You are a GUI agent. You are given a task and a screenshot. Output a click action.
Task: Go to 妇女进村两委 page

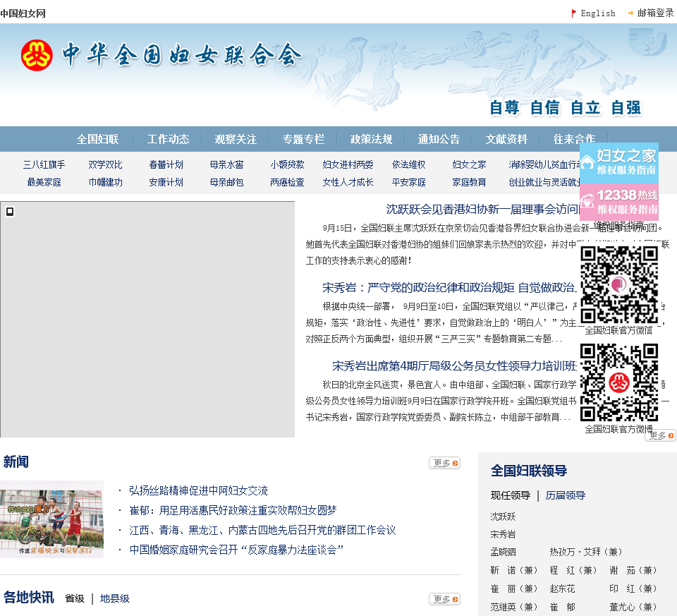[x=348, y=164]
